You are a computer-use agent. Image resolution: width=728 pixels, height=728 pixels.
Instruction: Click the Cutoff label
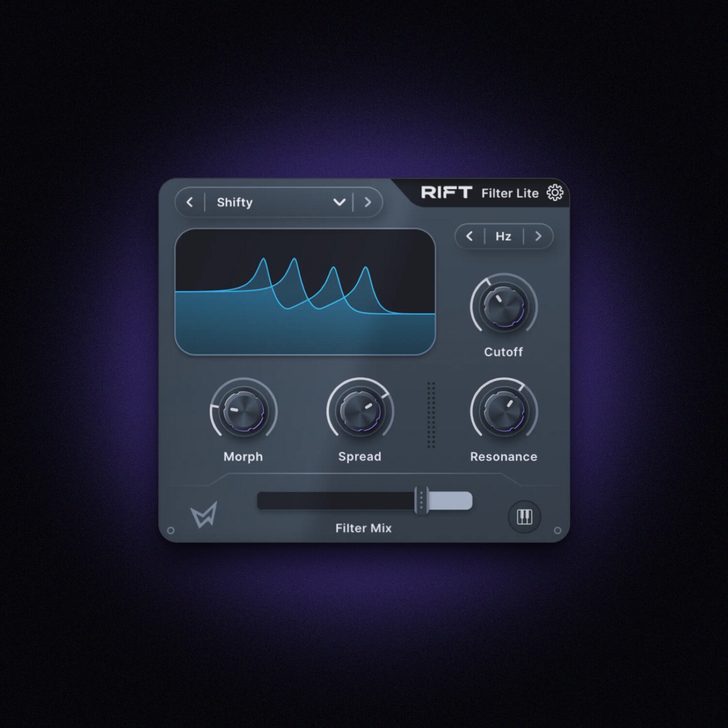click(504, 352)
